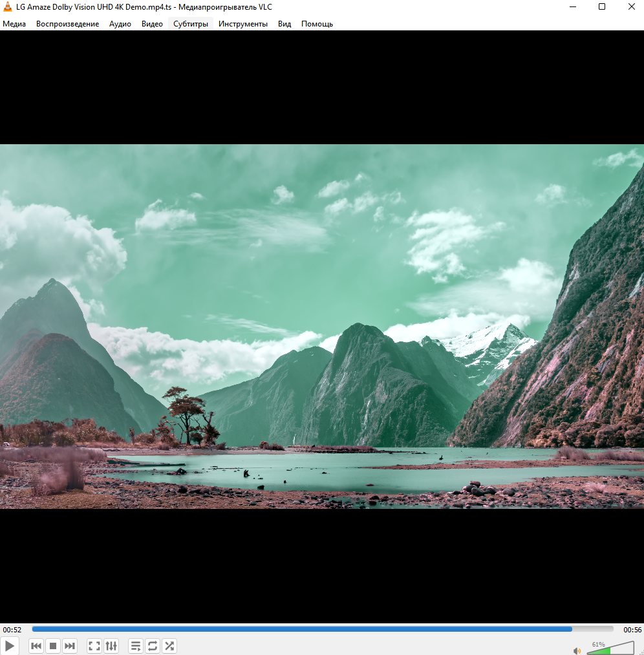The height and width of the screenshot is (655, 644).
Task: Open the Помощь menu
Action: click(x=317, y=24)
